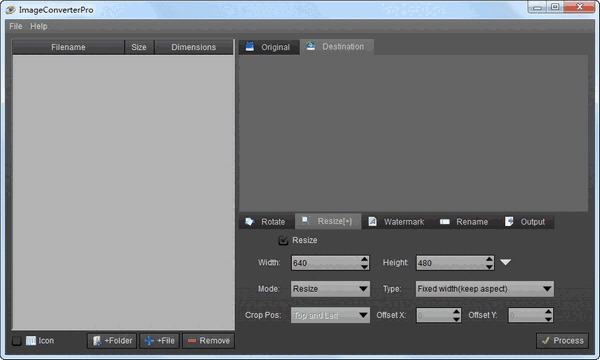Increase Width with the up arrow
The height and width of the screenshot is (360, 600).
(x=364, y=259)
